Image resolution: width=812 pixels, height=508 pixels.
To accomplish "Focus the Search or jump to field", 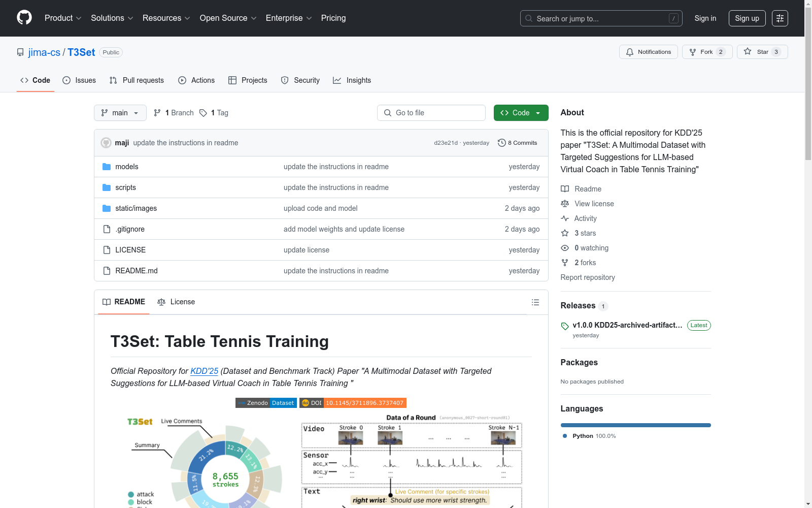I will (601, 18).
